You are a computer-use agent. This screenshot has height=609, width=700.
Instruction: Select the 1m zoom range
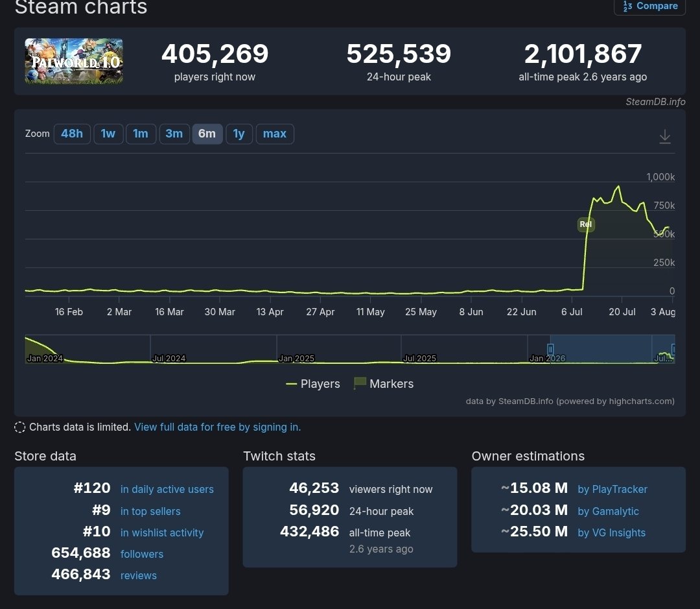[141, 134]
